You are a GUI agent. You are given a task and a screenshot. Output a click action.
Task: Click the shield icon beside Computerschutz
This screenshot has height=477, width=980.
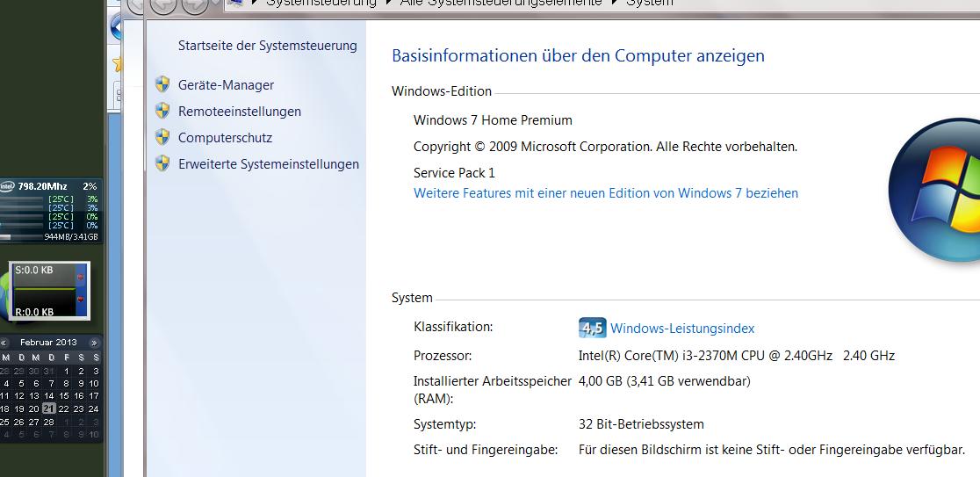pyautogui.click(x=162, y=137)
